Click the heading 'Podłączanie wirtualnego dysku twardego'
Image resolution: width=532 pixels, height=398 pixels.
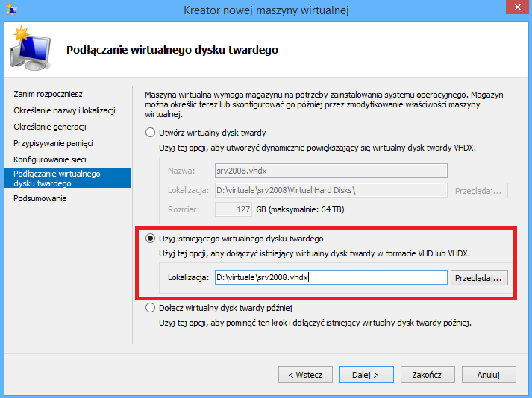[x=172, y=50]
